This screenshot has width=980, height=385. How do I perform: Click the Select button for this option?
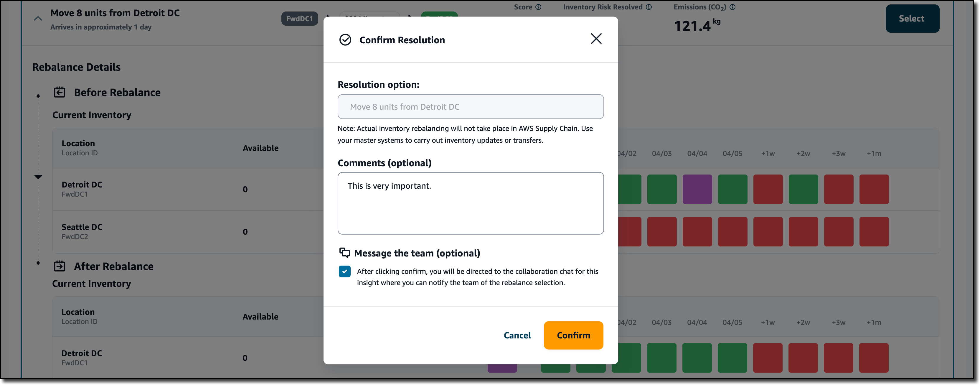point(912,18)
